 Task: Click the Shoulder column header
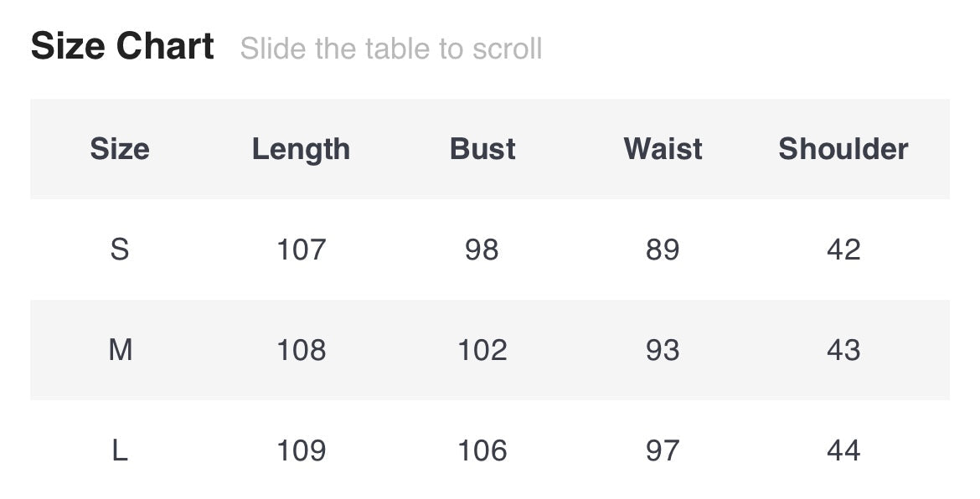pos(843,149)
